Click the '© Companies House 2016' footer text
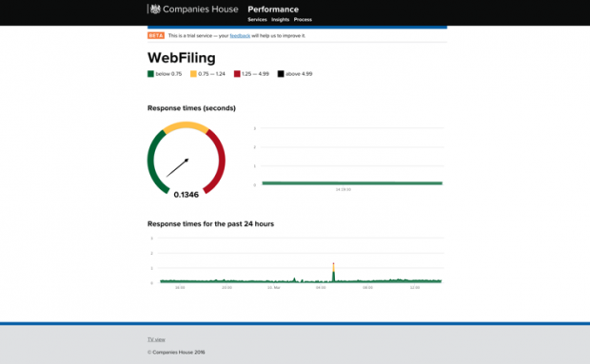 point(176,353)
